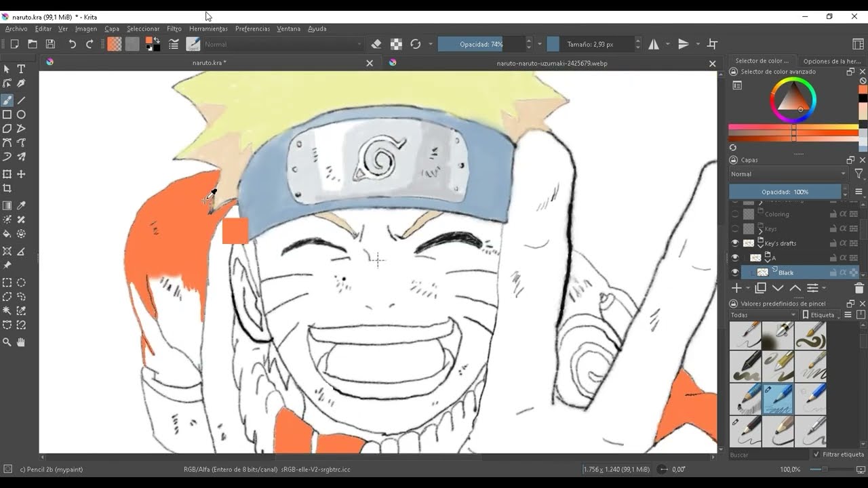The width and height of the screenshot is (868, 488).
Task: Switch to naruto-naruto-uzumaki-2425679.webp tab
Action: tap(552, 63)
